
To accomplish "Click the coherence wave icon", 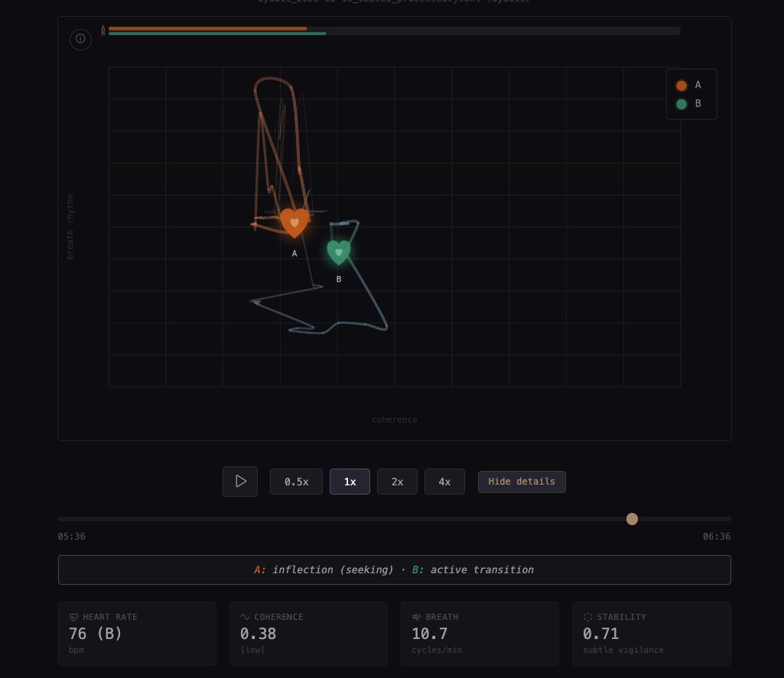I will [245, 617].
